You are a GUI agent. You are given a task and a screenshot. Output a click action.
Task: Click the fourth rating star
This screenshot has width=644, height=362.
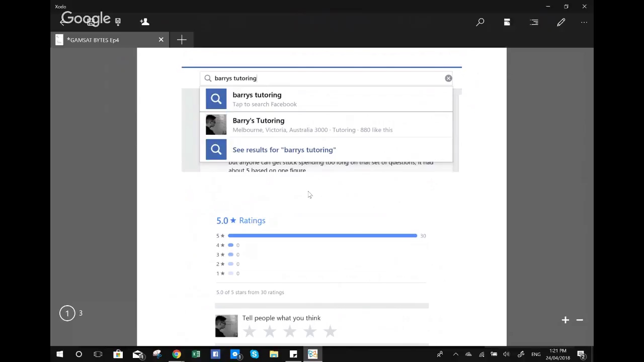310,331
